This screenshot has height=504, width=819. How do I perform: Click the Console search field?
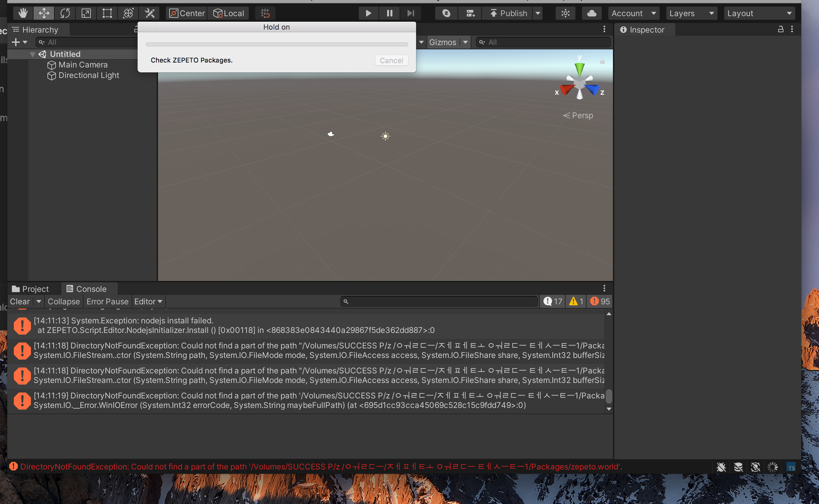click(x=439, y=301)
